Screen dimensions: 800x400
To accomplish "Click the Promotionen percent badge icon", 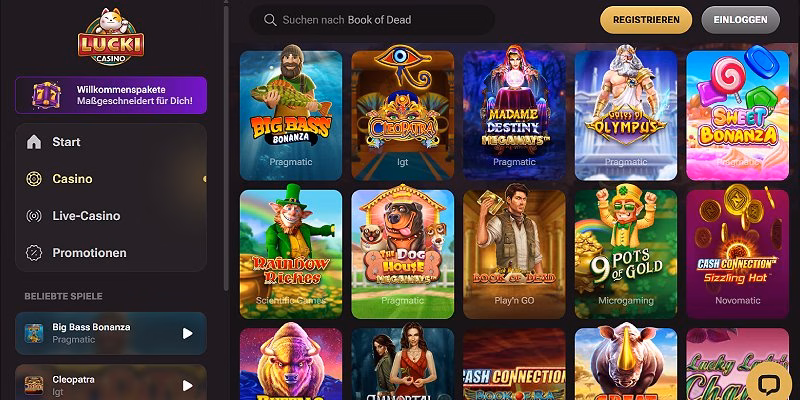I will [34, 253].
